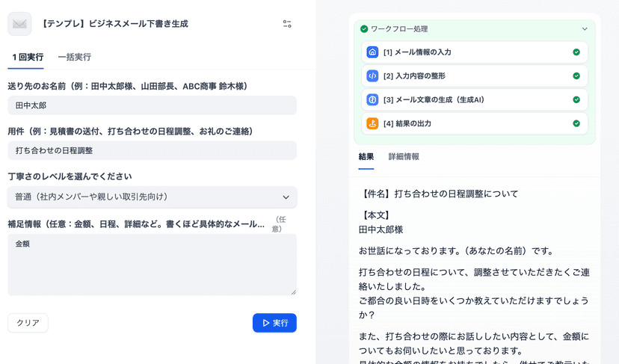Click the 補足情報 text area
619x364 pixels.
tap(152, 265)
